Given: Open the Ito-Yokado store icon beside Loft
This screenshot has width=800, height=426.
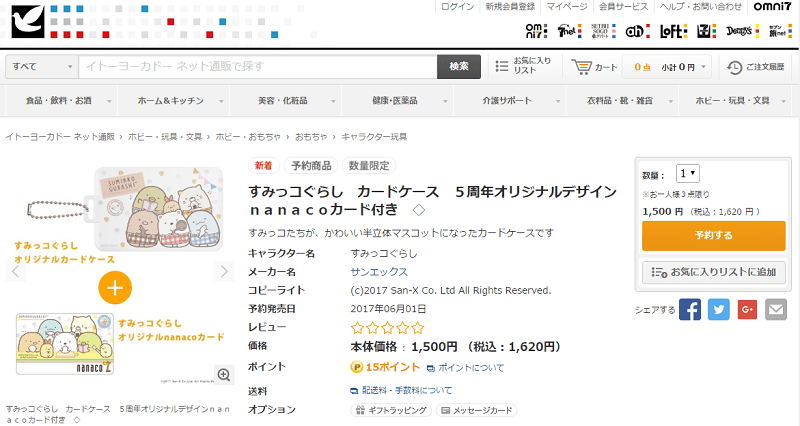Looking at the screenshot, I should tap(707, 31).
